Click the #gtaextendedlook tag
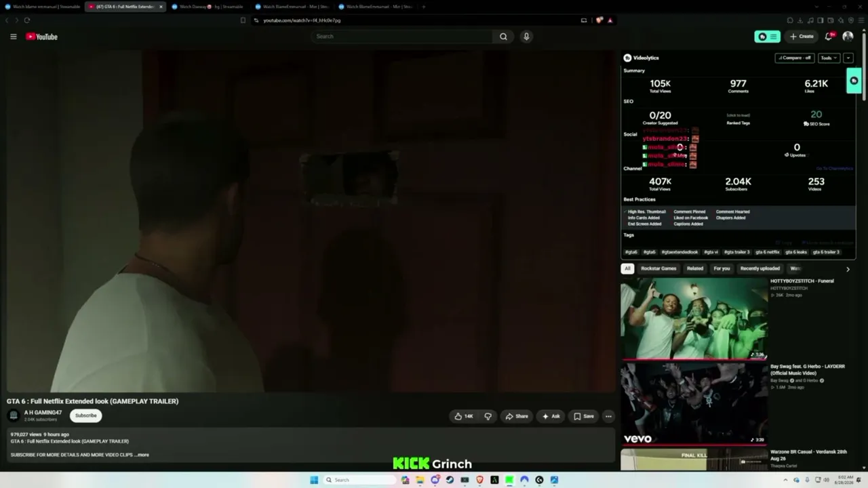 click(x=679, y=252)
